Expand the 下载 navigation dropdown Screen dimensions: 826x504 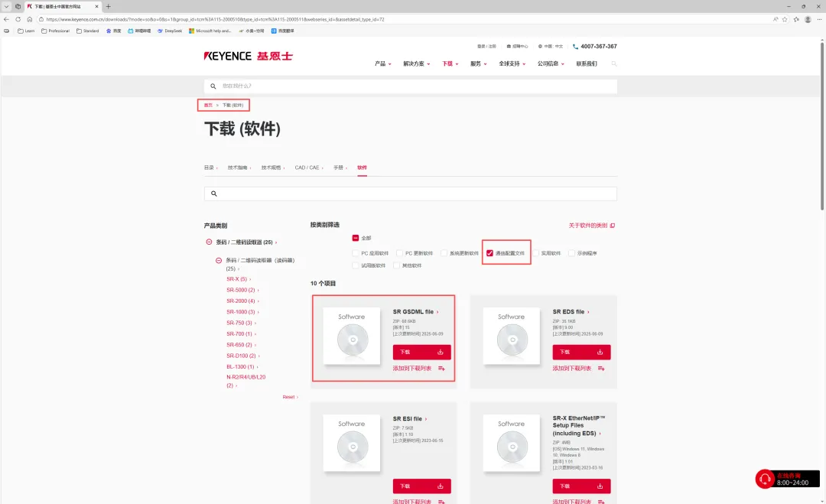pos(450,63)
